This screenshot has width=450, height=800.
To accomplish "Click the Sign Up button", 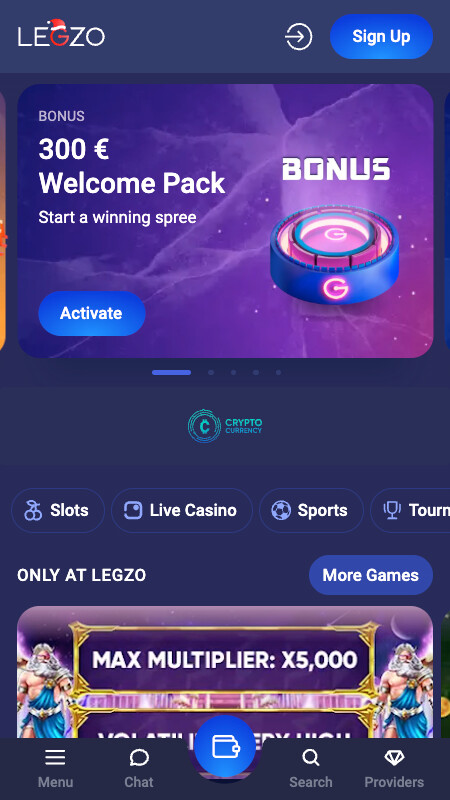I will pyautogui.click(x=381, y=36).
